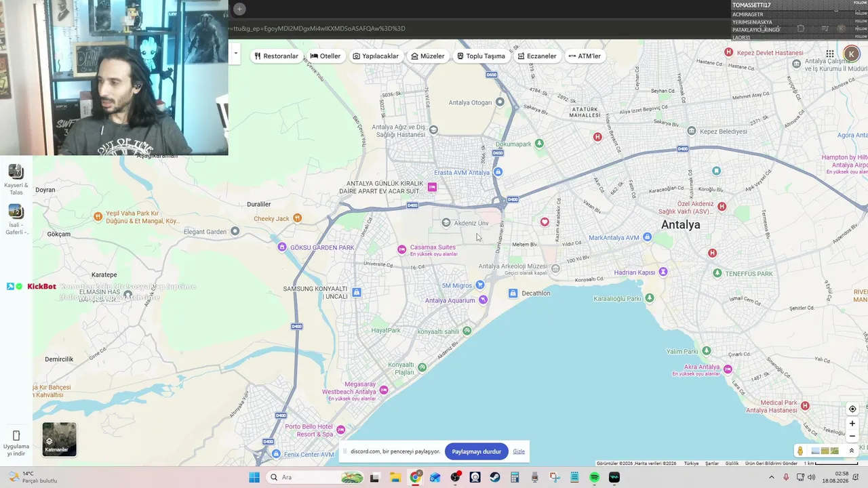Filter map by Yapılacaklar
868x488 pixels.
[x=376, y=56]
